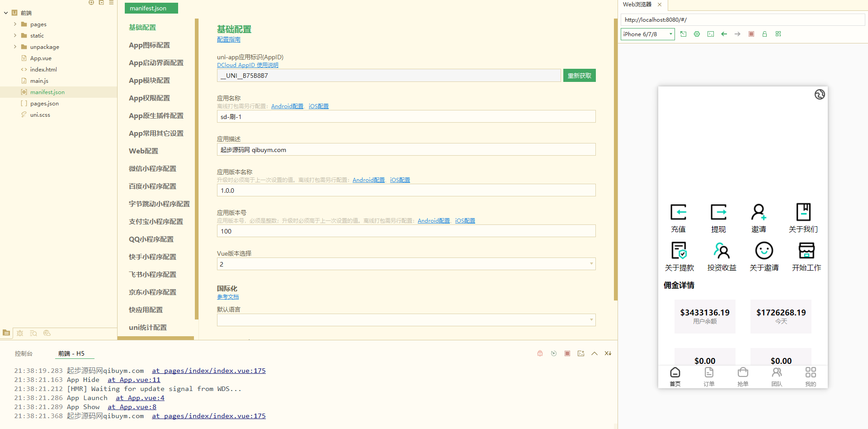The image size is (868, 429).
Task: Go forward in the built-in Web browser
Action: 738,34
